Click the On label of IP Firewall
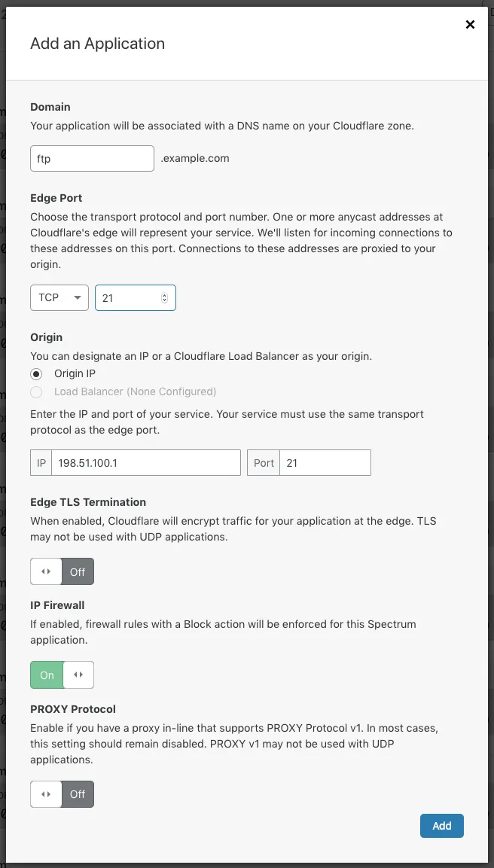The image size is (494, 868). (46, 675)
